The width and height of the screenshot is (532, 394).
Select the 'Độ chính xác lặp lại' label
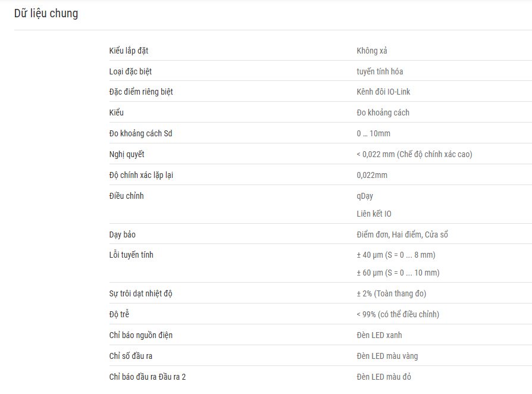pyautogui.click(x=141, y=176)
